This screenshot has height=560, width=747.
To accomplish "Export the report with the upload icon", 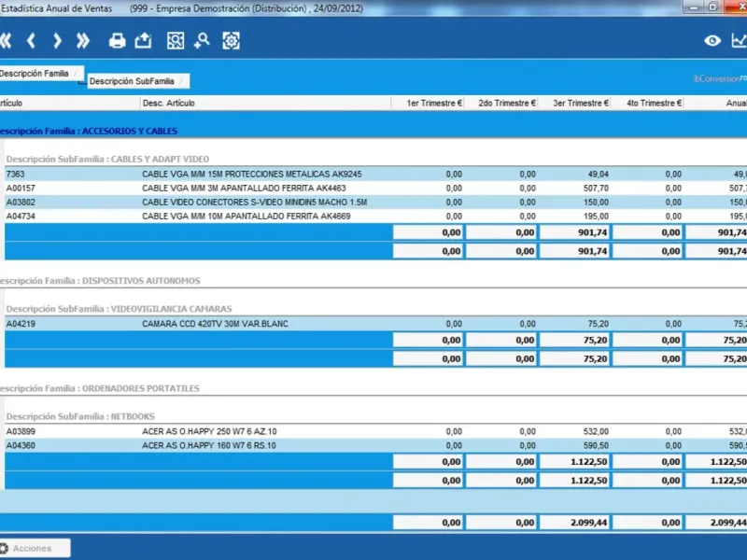I will (x=143, y=41).
